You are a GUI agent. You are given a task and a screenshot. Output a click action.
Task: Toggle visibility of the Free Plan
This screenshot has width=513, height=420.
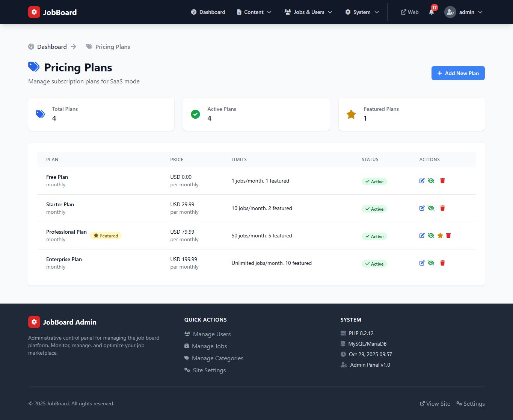431,181
